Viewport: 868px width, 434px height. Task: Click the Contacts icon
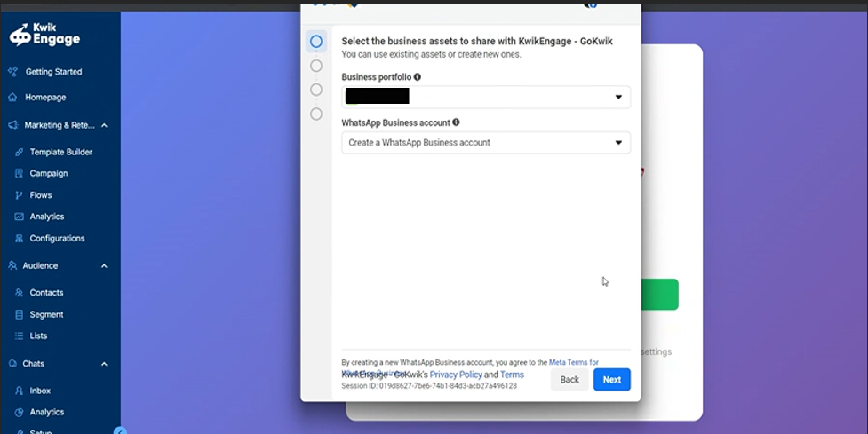click(19, 293)
